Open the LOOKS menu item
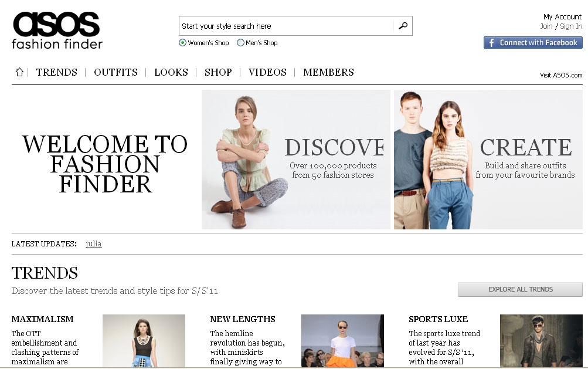 point(171,72)
